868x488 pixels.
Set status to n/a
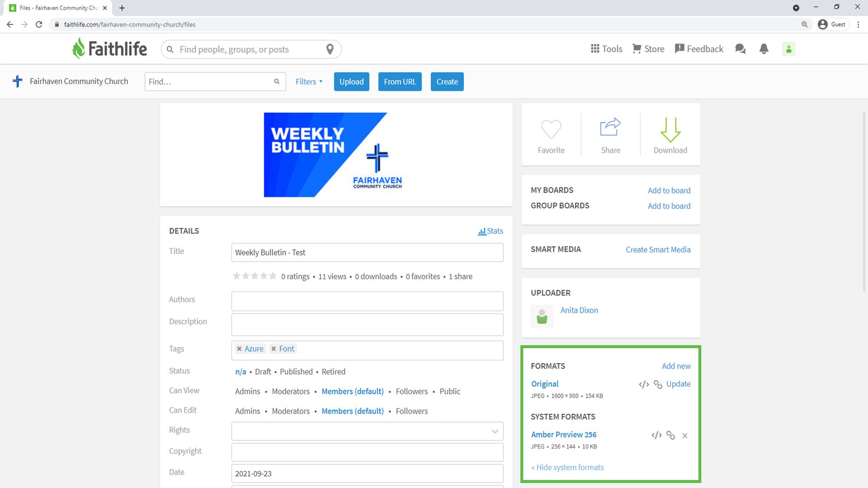point(241,371)
